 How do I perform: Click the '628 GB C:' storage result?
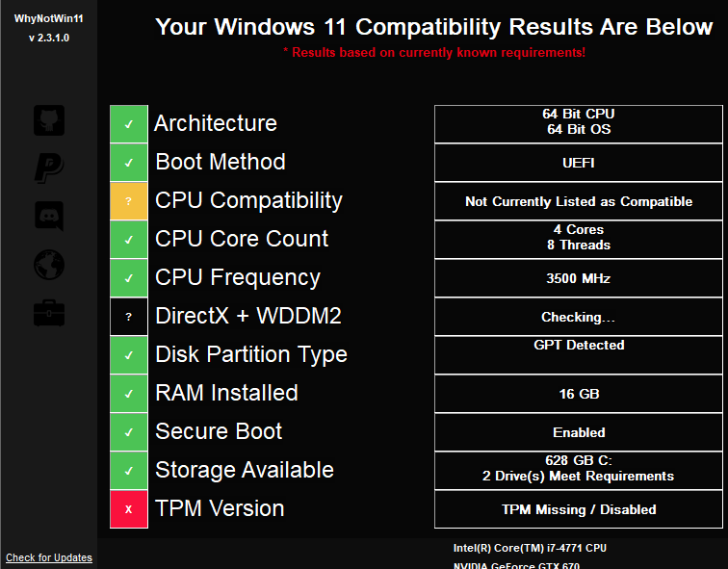(x=579, y=471)
